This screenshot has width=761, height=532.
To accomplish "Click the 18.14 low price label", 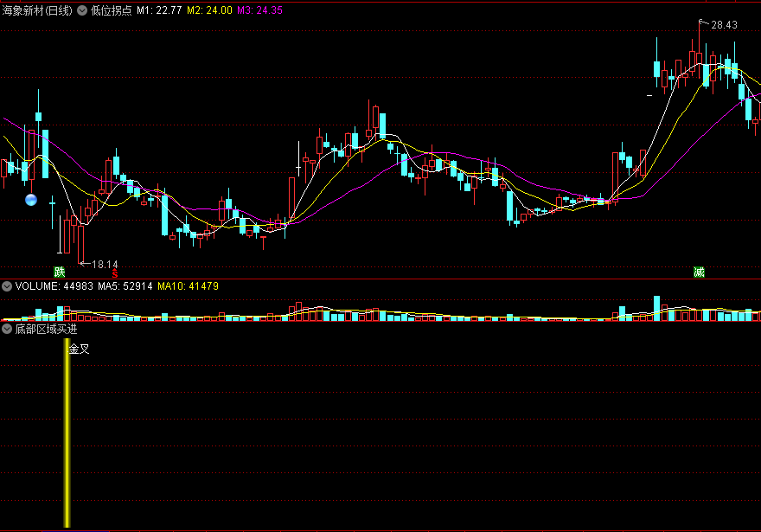I will point(105,265).
